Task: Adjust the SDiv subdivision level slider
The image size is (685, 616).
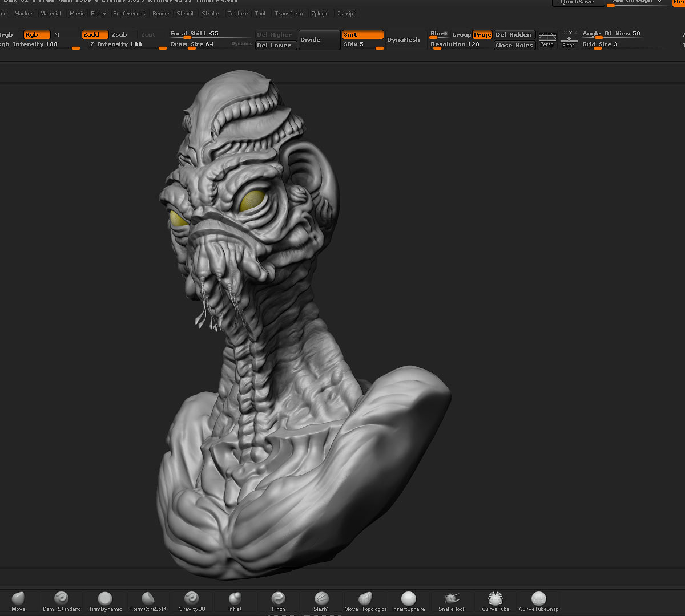Action: pos(362,45)
